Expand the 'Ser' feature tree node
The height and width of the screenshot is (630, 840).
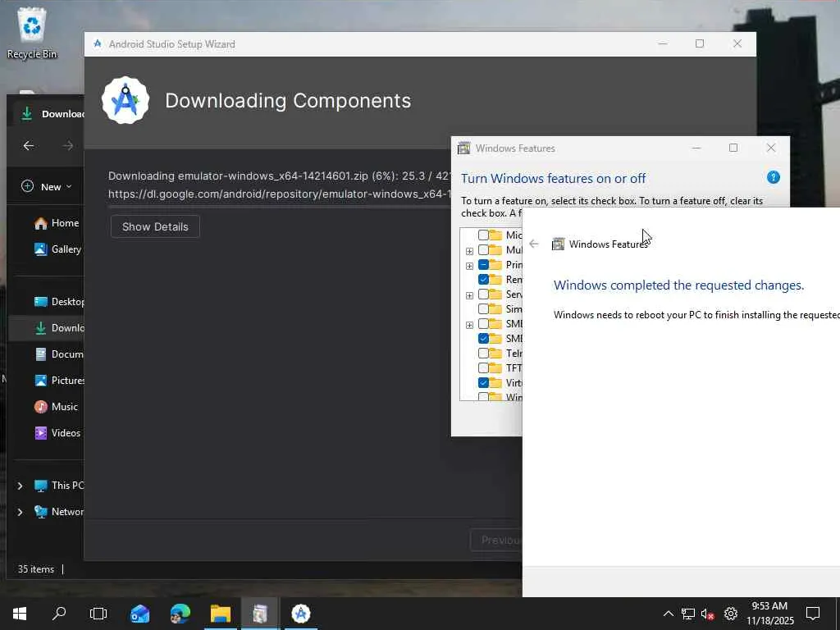click(x=469, y=295)
